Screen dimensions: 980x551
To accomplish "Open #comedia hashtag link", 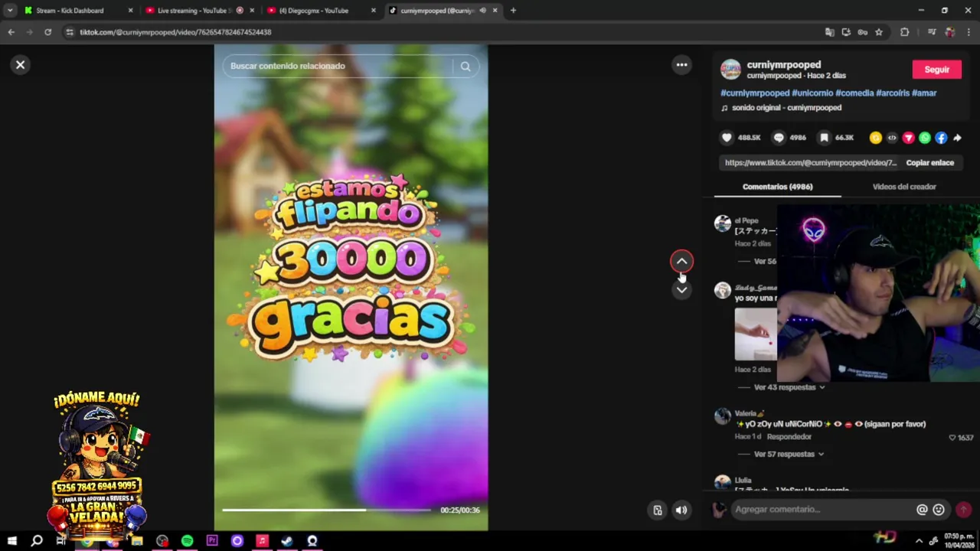I will tap(854, 93).
